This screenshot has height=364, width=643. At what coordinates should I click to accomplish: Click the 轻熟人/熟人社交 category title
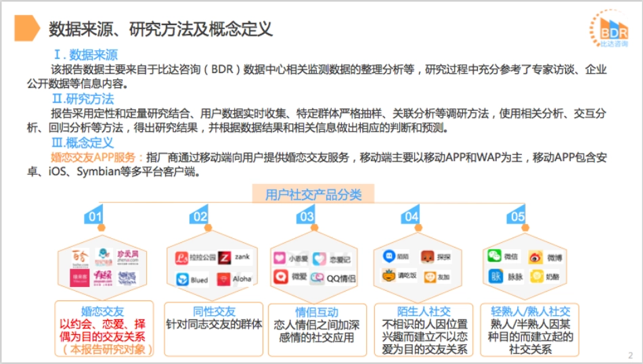coord(530,311)
